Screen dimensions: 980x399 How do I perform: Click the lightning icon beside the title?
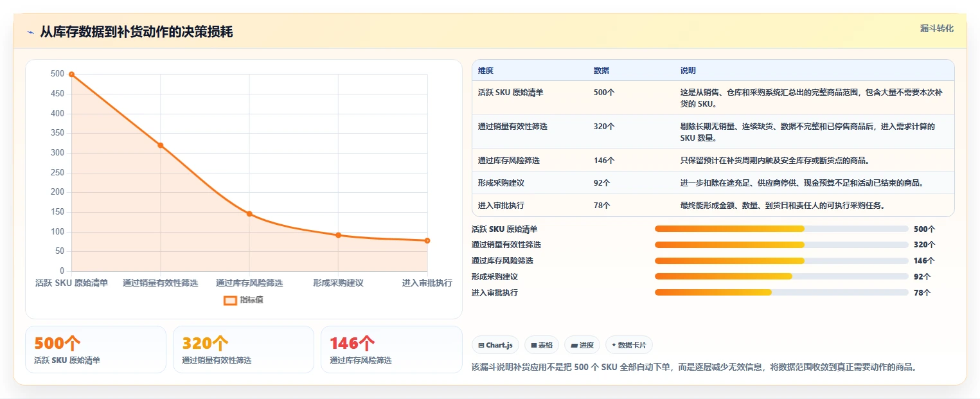pos(30,33)
